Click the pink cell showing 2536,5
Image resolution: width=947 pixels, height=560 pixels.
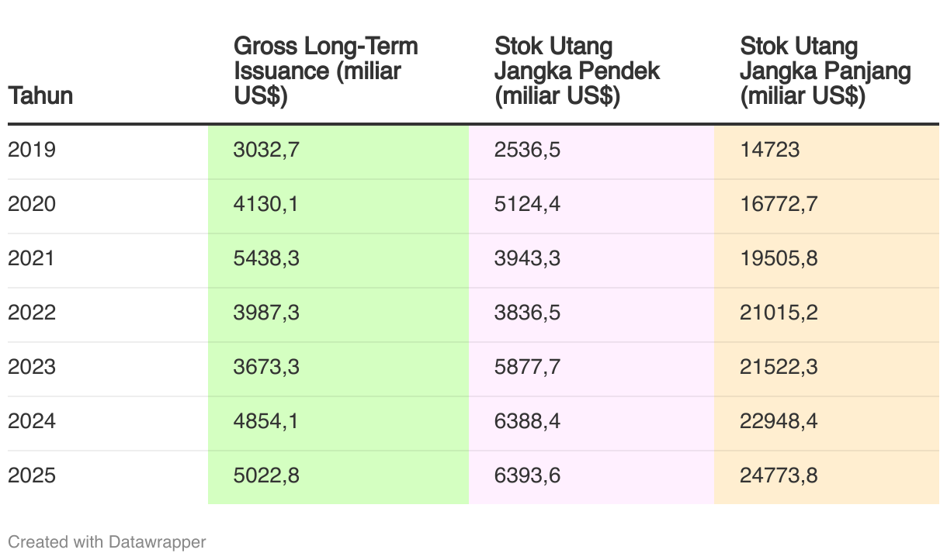(527, 150)
